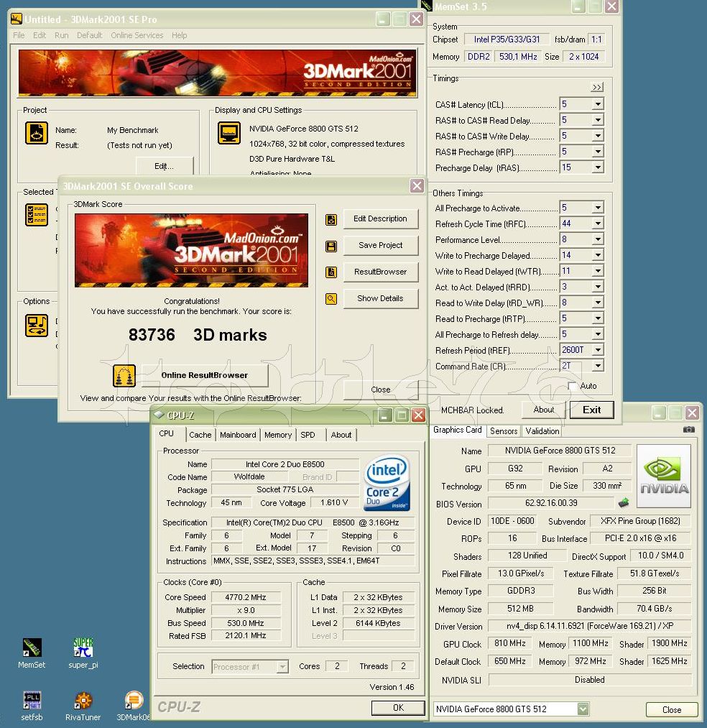Click Edit... button in Project section
The image size is (707, 728).
pos(165,166)
